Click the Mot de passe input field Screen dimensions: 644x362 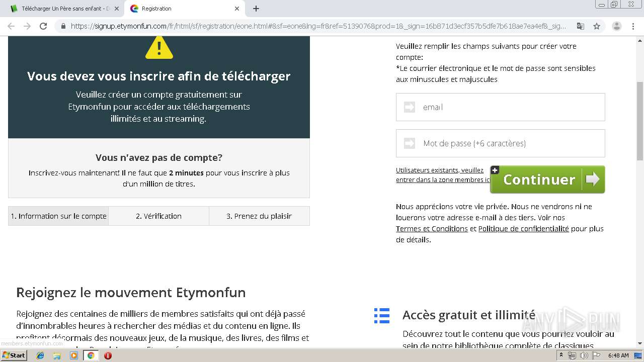point(500,143)
